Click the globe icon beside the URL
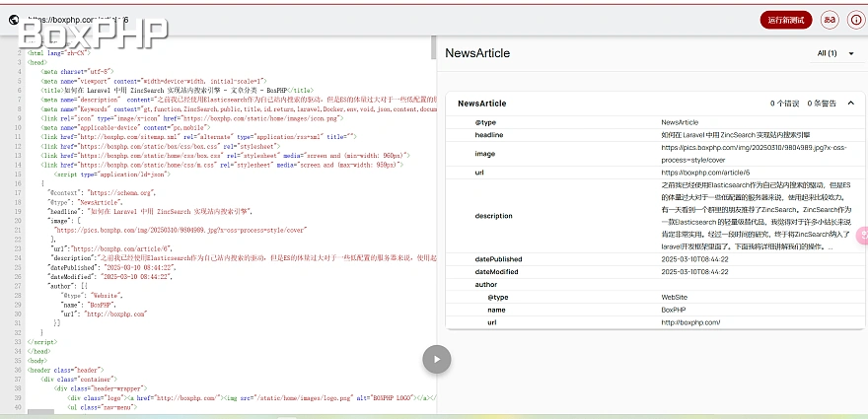This screenshot has width=868, height=419. pos(14,20)
